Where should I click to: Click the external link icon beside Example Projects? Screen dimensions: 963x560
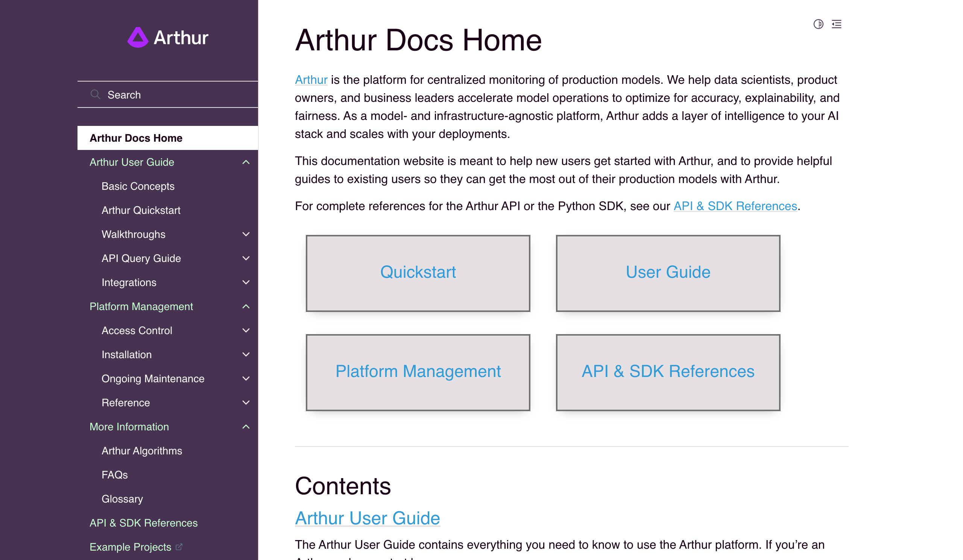(179, 546)
